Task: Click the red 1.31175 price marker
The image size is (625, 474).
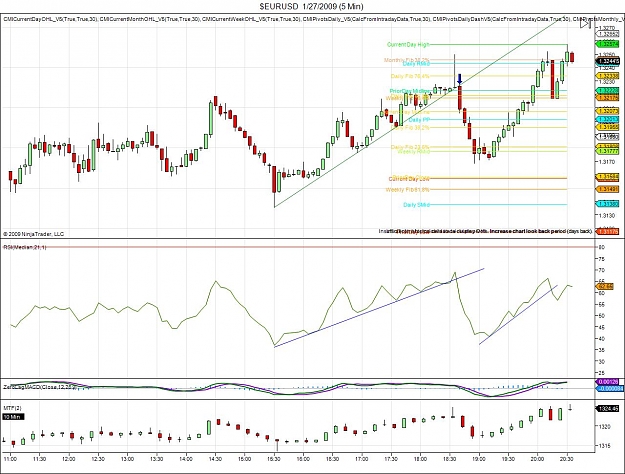Action: [x=607, y=231]
